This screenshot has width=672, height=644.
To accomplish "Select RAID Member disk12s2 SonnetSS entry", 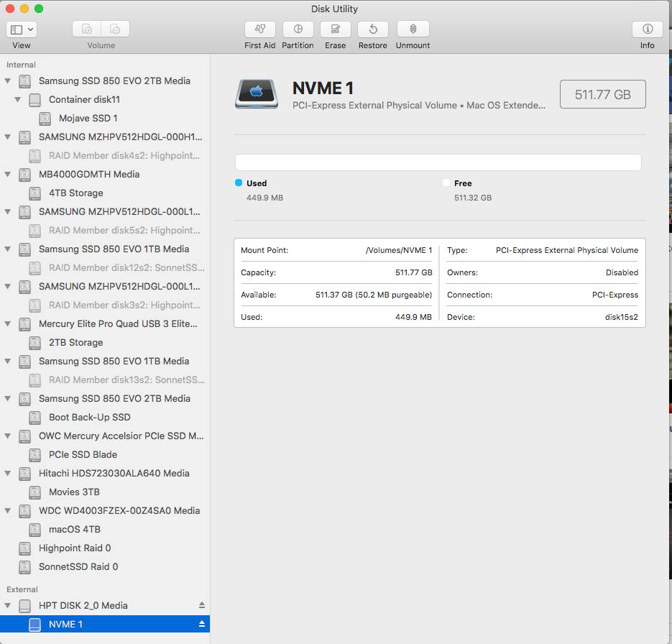I will coord(105,267).
